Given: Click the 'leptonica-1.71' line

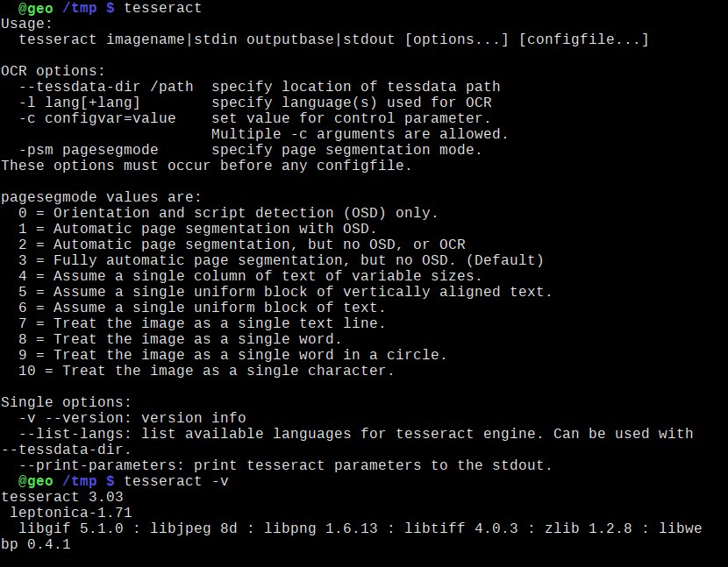Looking at the screenshot, I should click(x=70, y=513).
